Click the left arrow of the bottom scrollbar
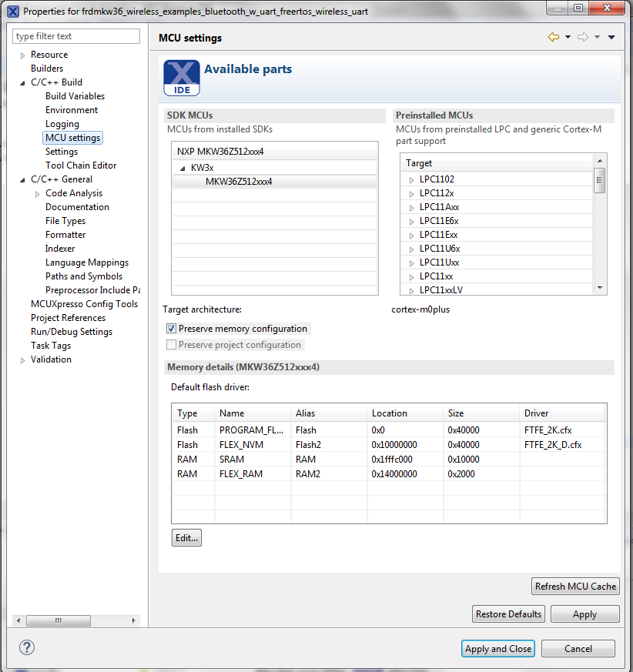 pos(18,620)
